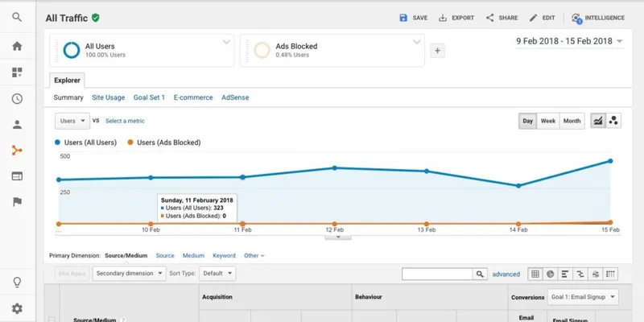Switch to Performance bar view
Viewport: 644px width, 322px height.
565,274
